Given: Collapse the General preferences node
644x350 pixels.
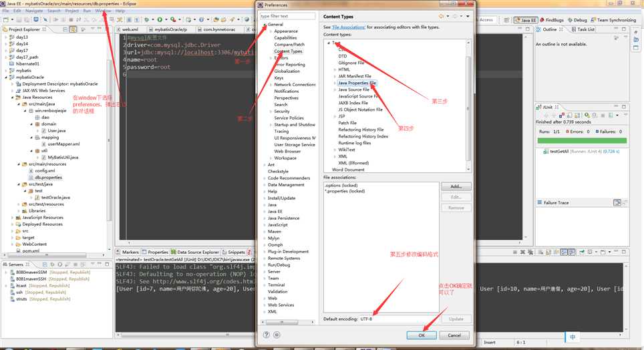Looking at the screenshot, I should coord(265,25).
